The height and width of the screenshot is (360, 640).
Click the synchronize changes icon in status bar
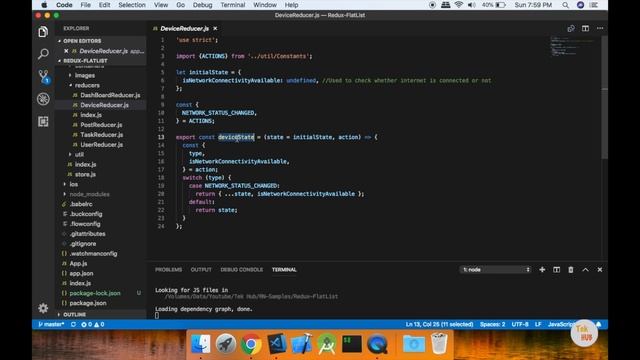coord(73,324)
